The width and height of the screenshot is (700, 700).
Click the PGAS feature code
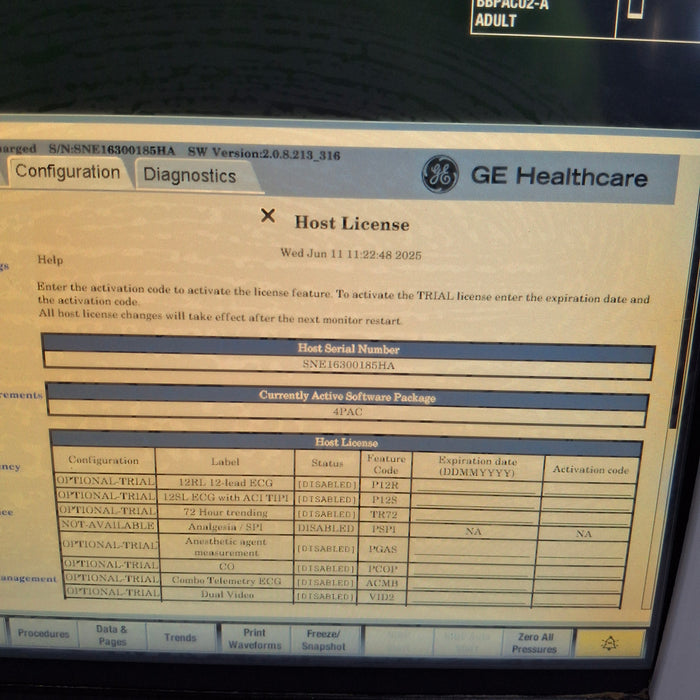(x=383, y=549)
